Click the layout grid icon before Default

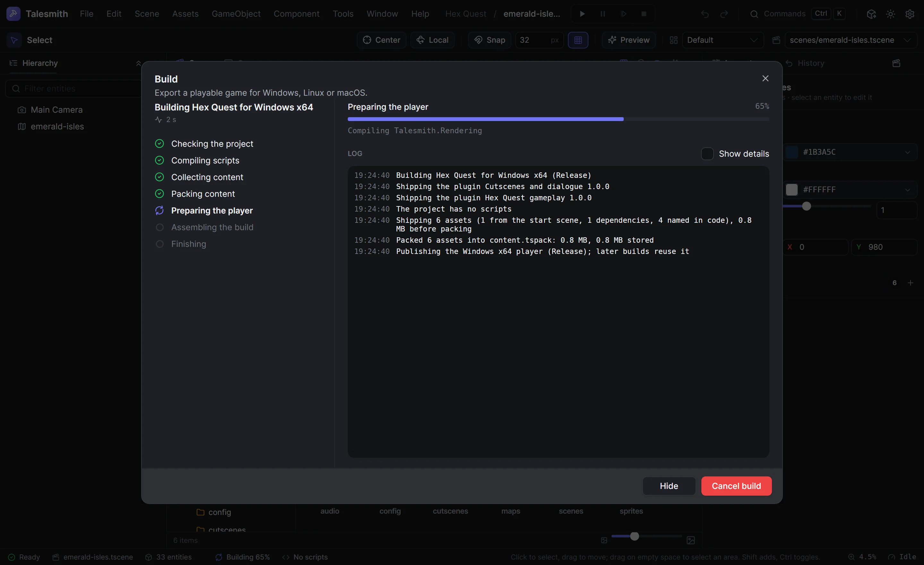click(x=673, y=40)
